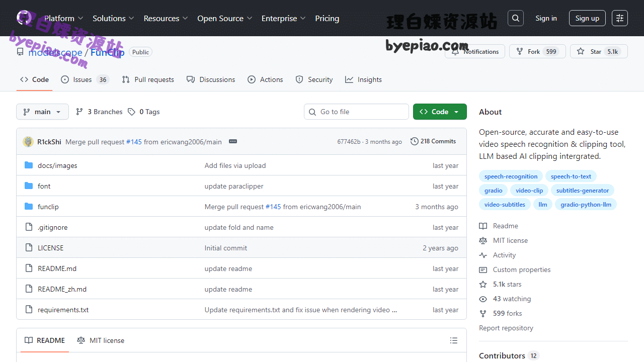The width and height of the screenshot is (644, 362).
Task: Click the Go to file search field
Action: pos(356,112)
